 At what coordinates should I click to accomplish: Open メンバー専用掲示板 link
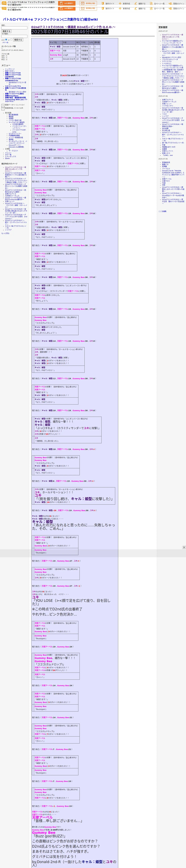[16, 137]
